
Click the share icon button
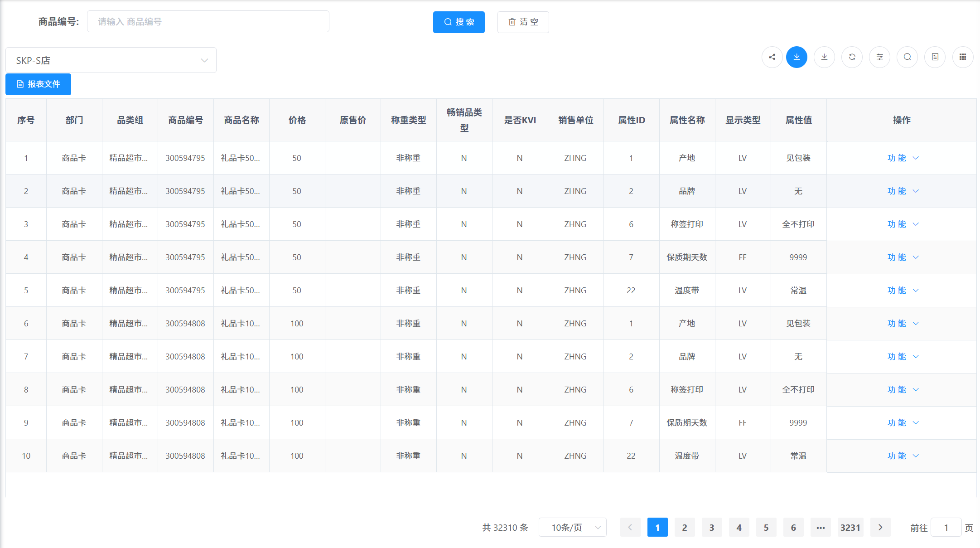pos(772,57)
